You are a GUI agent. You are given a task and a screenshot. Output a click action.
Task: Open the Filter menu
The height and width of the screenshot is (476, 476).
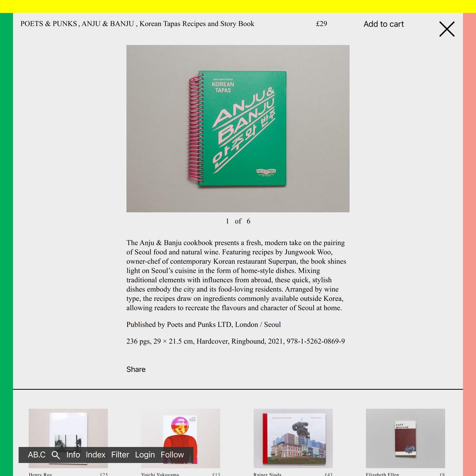tap(120, 455)
